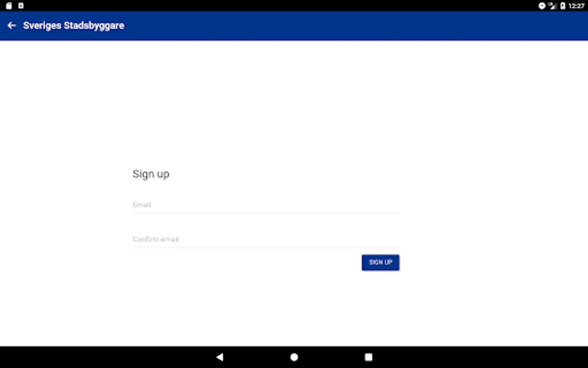Click the blank white area above the Sign up form

click(294, 102)
